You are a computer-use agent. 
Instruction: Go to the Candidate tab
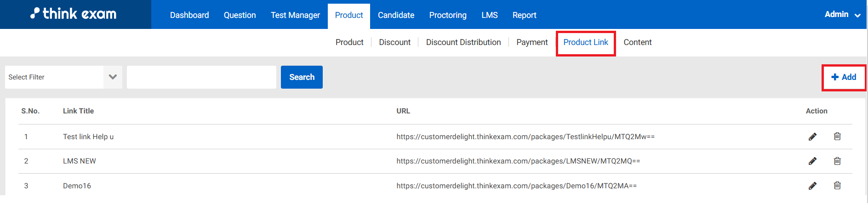[x=396, y=15]
